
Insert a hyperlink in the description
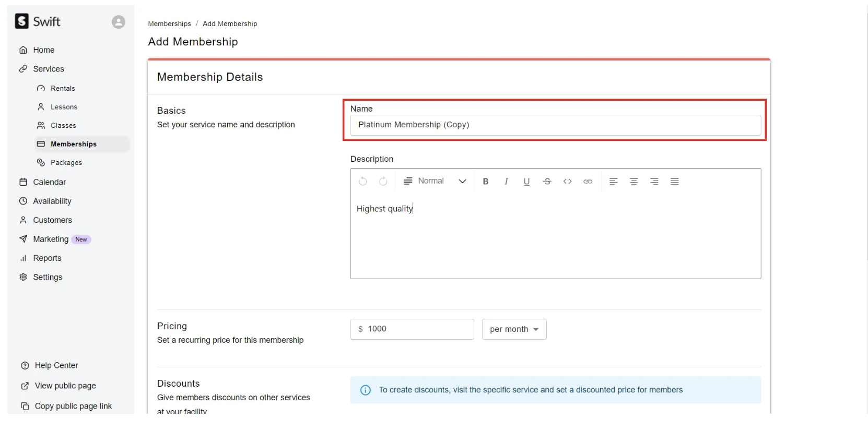[588, 182]
